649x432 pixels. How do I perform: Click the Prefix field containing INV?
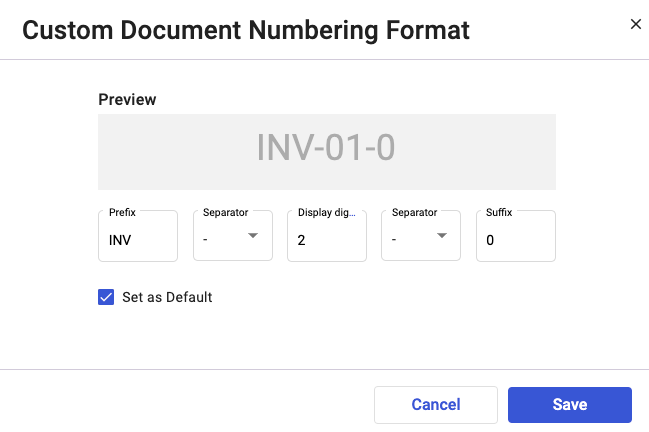(x=138, y=236)
